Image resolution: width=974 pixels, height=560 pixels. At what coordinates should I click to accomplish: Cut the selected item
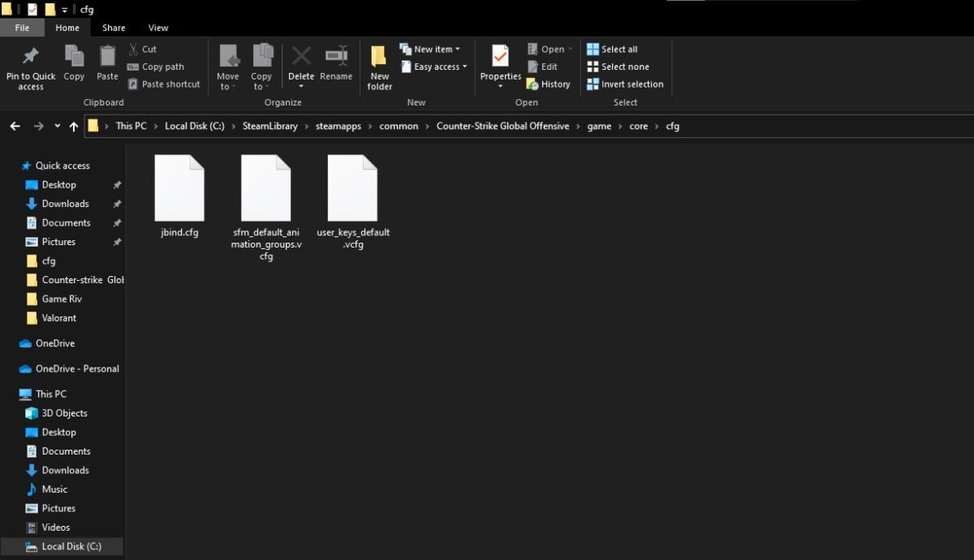[143, 50]
